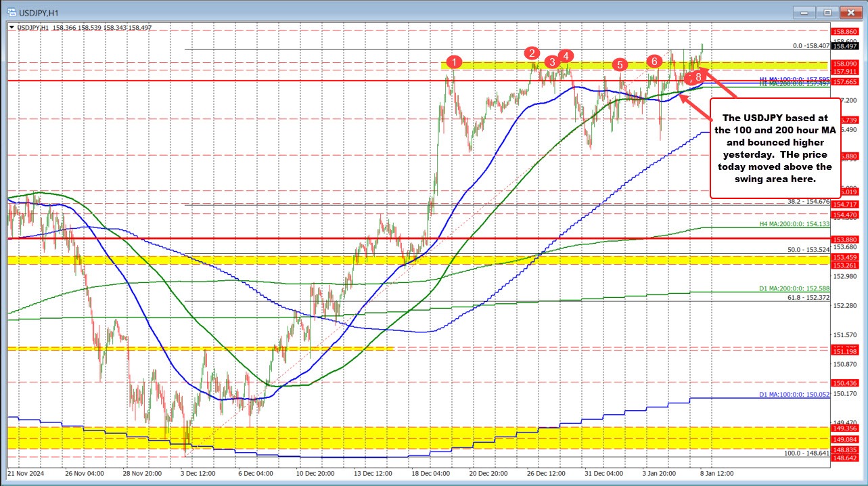
Task: Click the chart icon in the USDJPY,H1 title bar
Action: click(11, 12)
